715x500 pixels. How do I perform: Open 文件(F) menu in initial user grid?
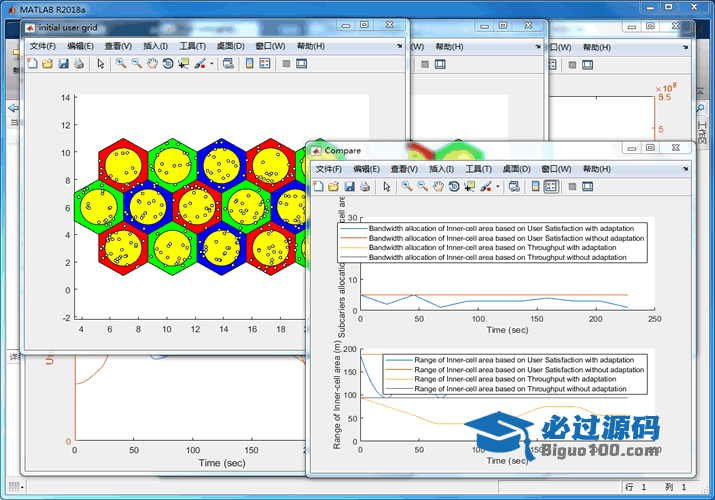point(43,46)
